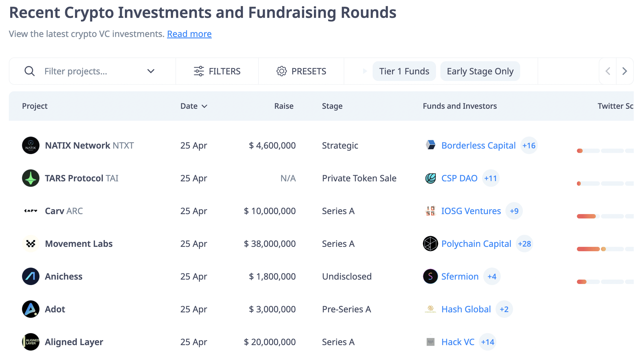Expand the filter projects dropdown chevron
The image size is (644, 364).
[151, 71]
